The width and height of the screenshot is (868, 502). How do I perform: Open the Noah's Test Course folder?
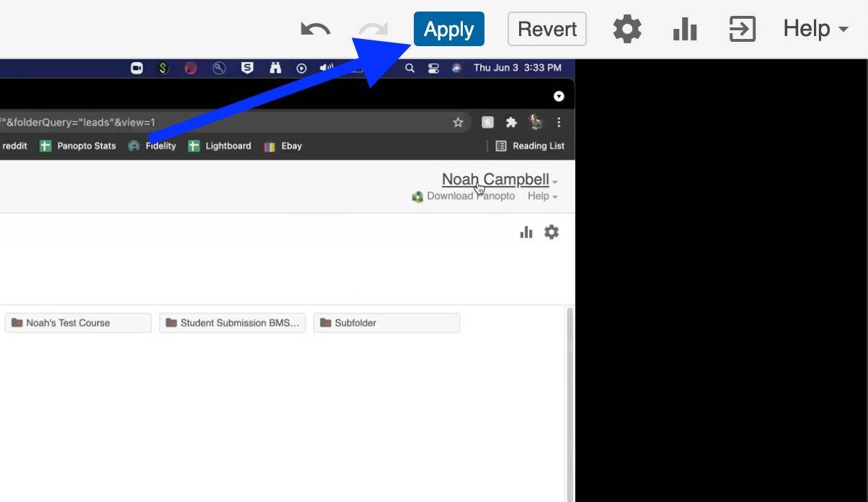78,323
